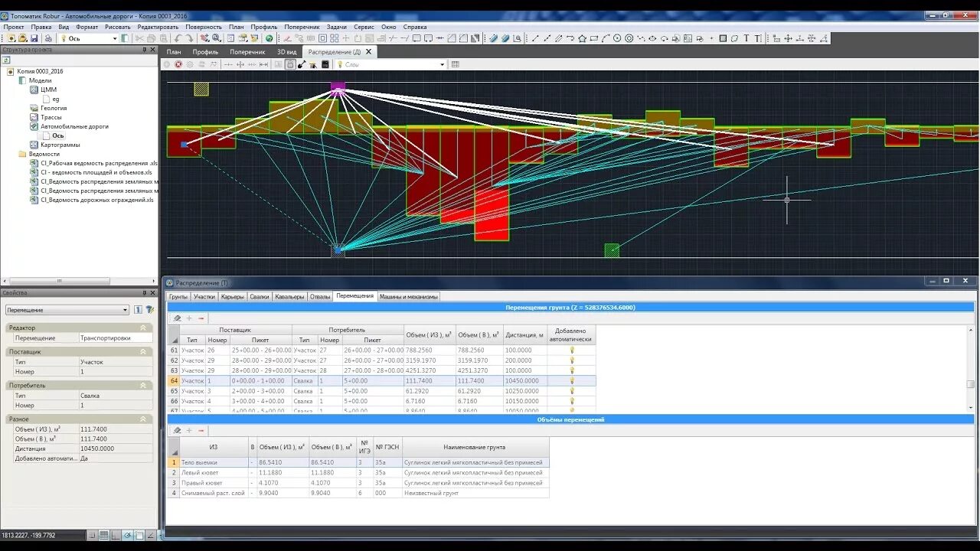Pin the properties panel
Viewport: 980px width, 551px height.
click(143, 293)
